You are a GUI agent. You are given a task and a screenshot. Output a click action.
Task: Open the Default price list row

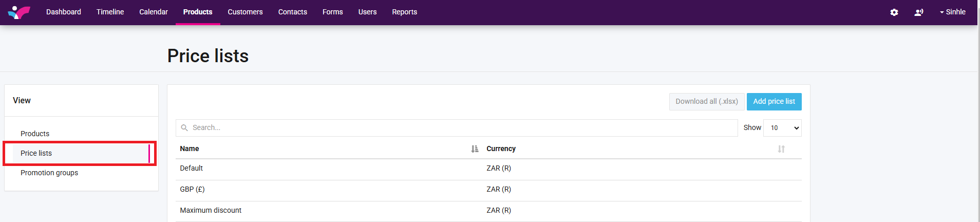[x=192, y=169]
